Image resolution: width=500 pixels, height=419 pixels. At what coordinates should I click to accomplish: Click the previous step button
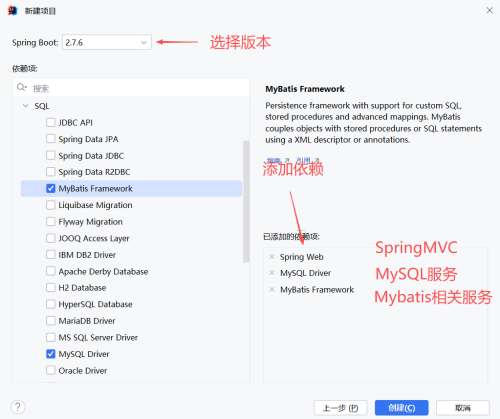coord(340,408)
